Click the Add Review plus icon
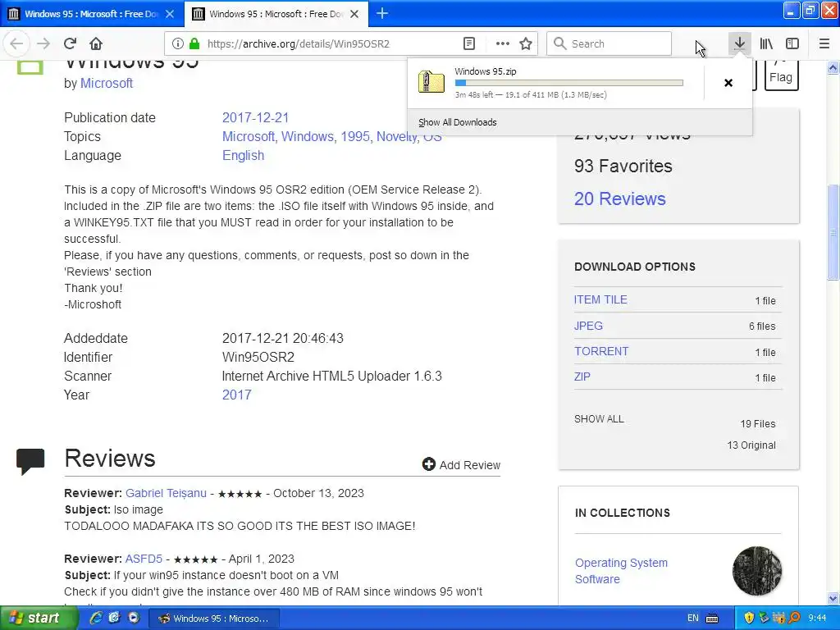This screenshot has height=630, width=840. pos(428,464)
